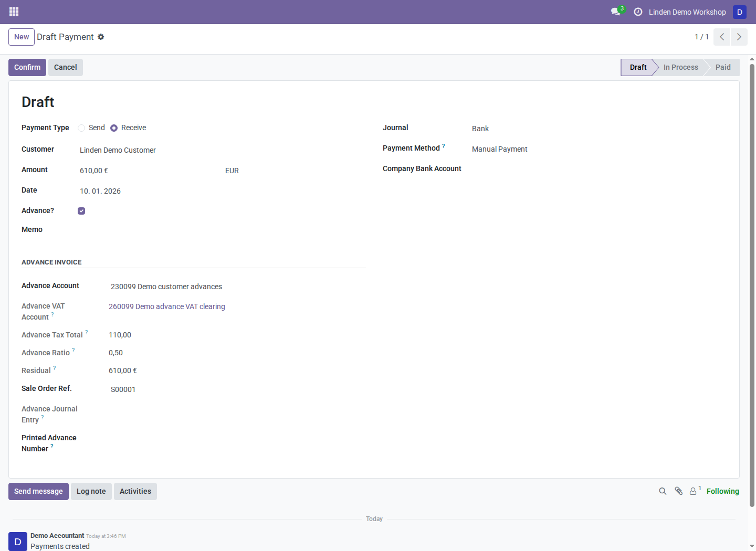Open attachments paperclip in chatter
This screenshot has height=551, width=756.
click(679, 491)
